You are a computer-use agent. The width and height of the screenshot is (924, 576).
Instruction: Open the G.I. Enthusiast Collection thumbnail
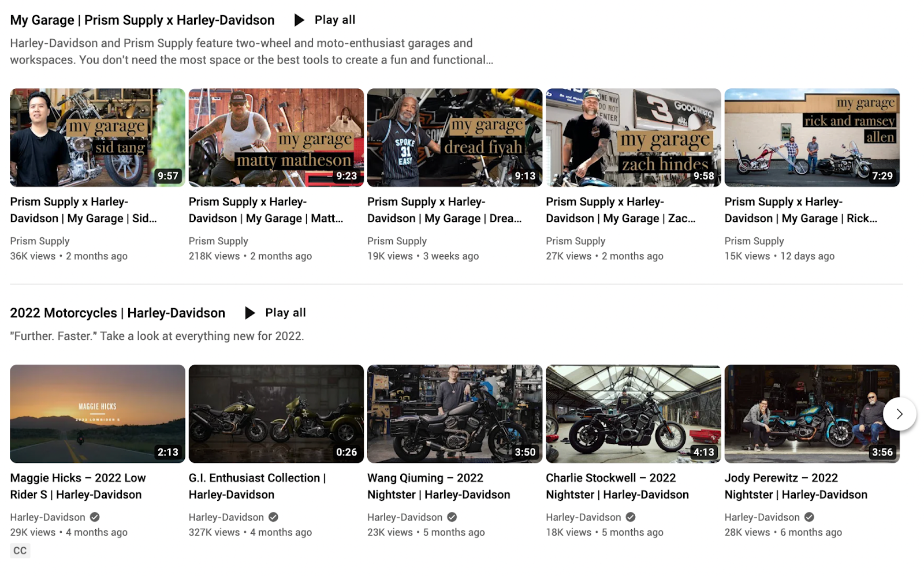[276, 414]
